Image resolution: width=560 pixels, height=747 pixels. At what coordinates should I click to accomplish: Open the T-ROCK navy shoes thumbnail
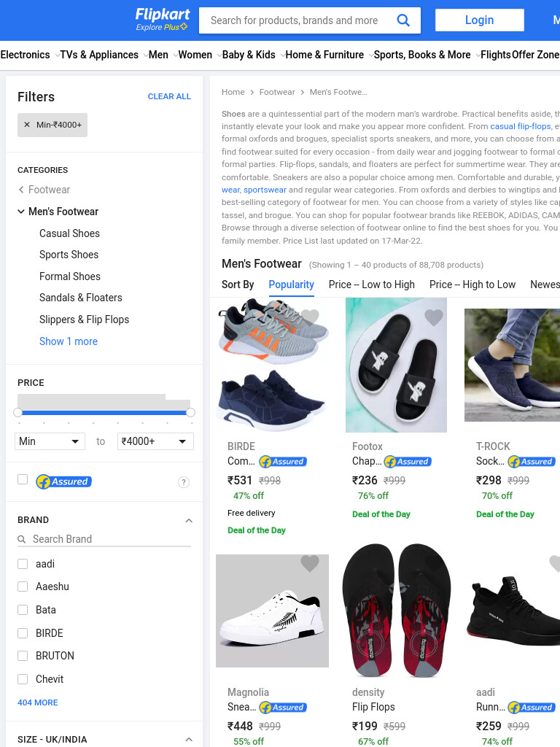(x=512, y=365)
